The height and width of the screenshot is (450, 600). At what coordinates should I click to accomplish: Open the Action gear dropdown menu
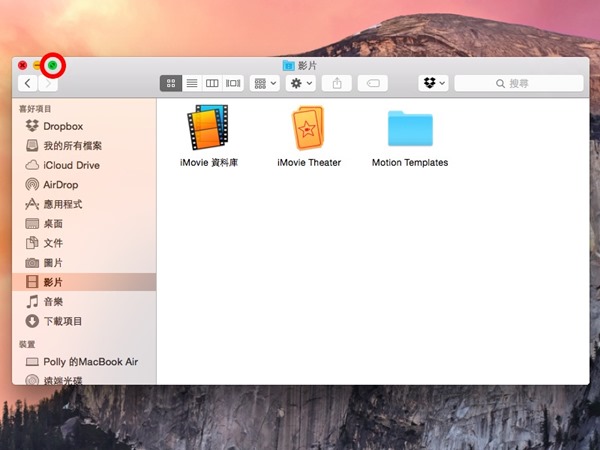pyautogui.click(x=300, y=84)
